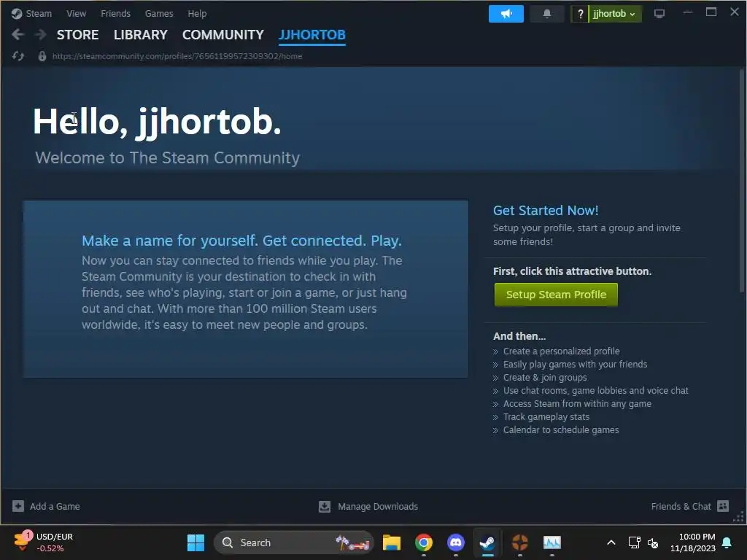The image size is (747, 560).
Task: Click 'Hello, jjhortob.' heading
Action: (x=158, y=122)
